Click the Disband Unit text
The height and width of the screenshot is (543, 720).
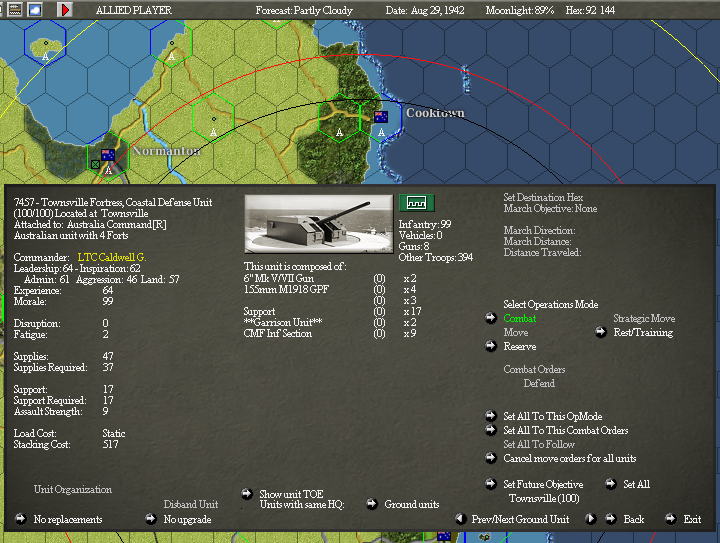pos(191,504)
